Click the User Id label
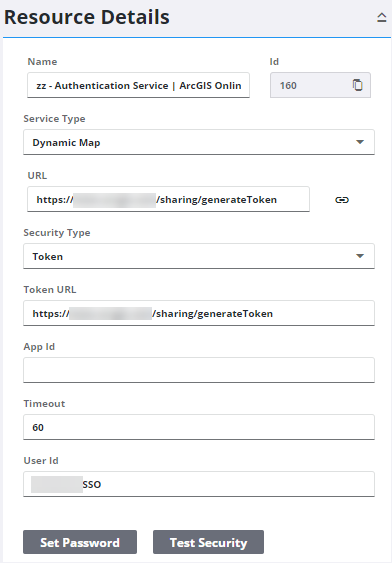Viewport: 392px width, 563px height. [41, 461]
